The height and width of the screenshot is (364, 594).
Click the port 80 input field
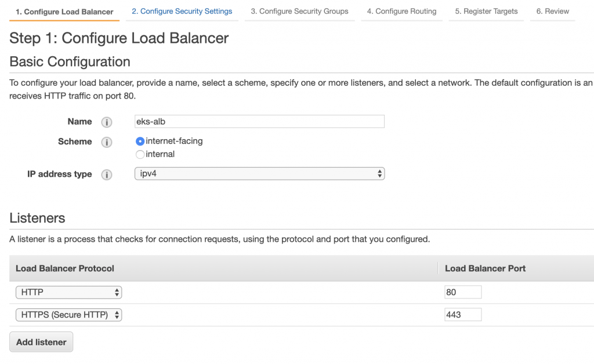(462, 292)
